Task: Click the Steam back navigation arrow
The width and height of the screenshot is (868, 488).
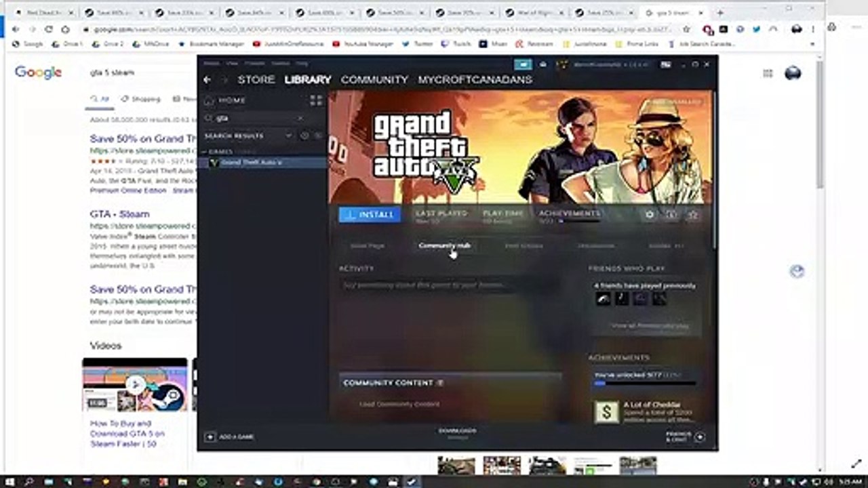Action: click(x=208, y=80)
